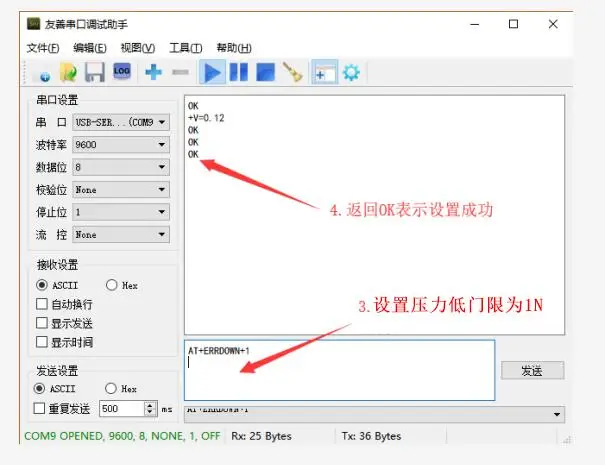Click the Rx: 25 Bytes status entry
The width and height of the screenshot is (605, 465).
pos(261,436)
